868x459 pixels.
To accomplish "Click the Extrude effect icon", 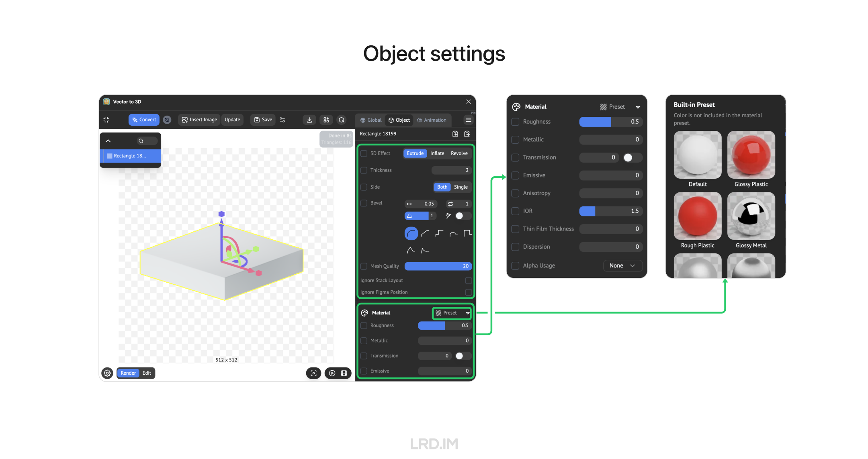I will click(x=414, y=153).
